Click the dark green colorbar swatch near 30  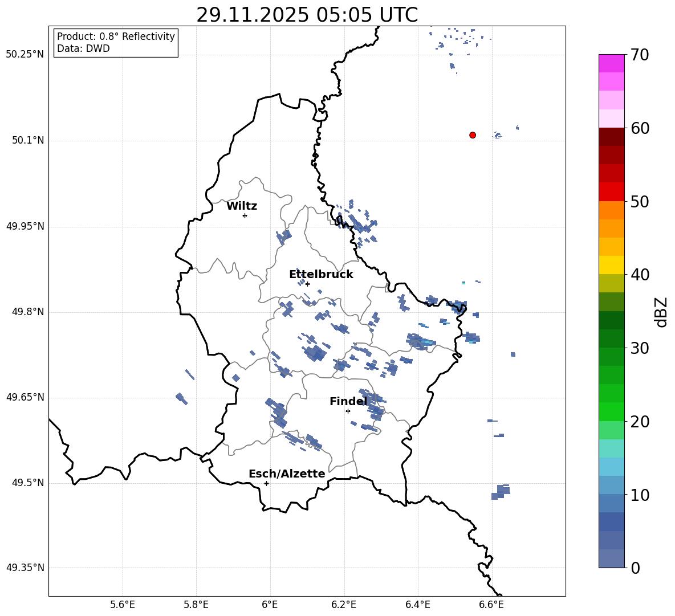(612, 338)
